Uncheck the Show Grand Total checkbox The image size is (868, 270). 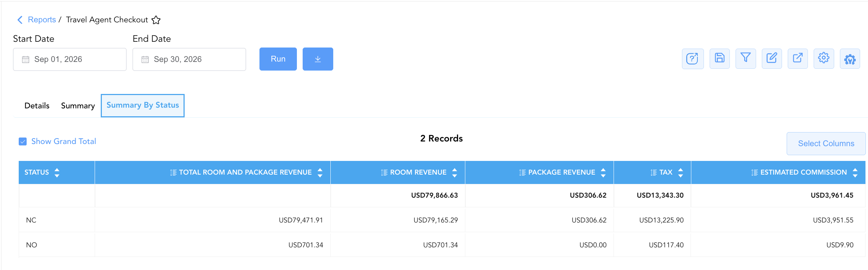[23, 141]
